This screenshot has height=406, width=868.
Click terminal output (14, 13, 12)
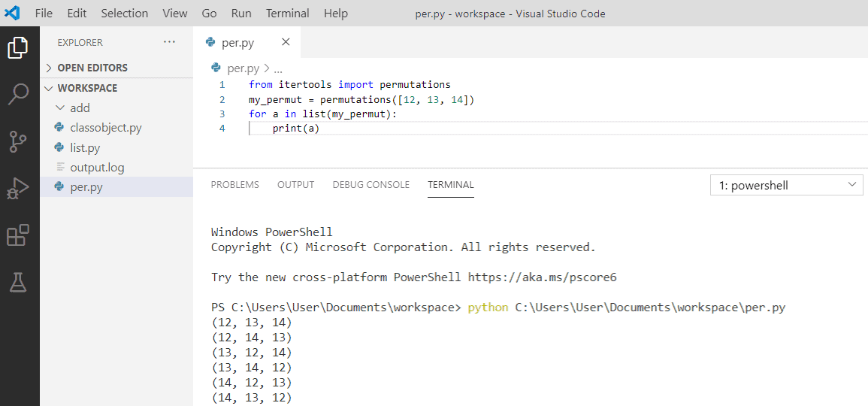(x=251, y=397)
